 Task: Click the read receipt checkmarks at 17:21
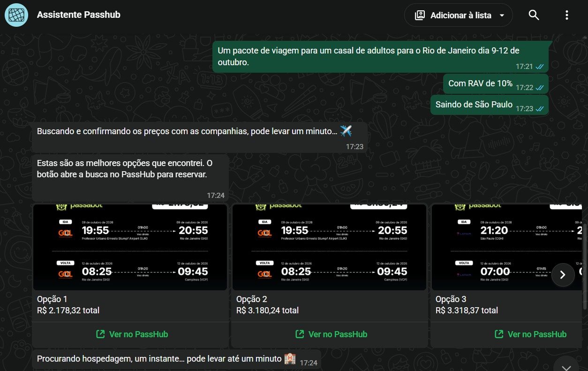[x=540, y=67]
